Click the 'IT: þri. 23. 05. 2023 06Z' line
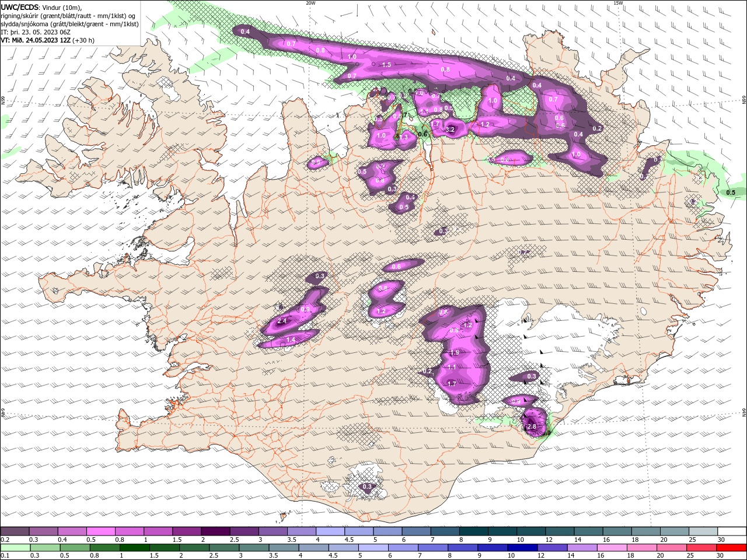 [36, 32]
